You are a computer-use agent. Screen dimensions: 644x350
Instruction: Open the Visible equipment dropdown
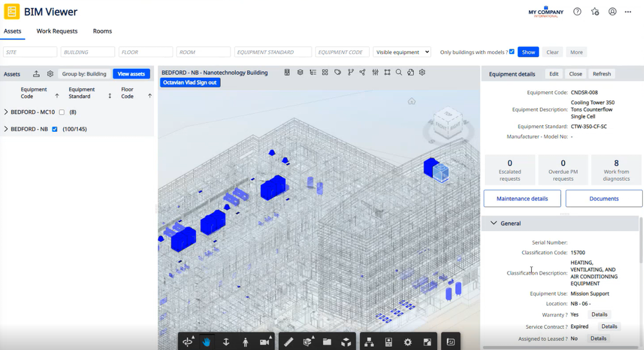click(402, 52)
